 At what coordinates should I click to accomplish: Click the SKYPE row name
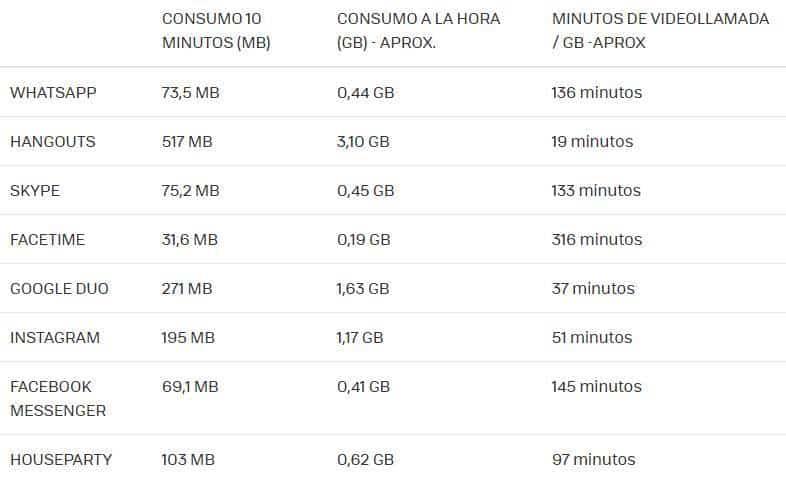click(35, 190)
